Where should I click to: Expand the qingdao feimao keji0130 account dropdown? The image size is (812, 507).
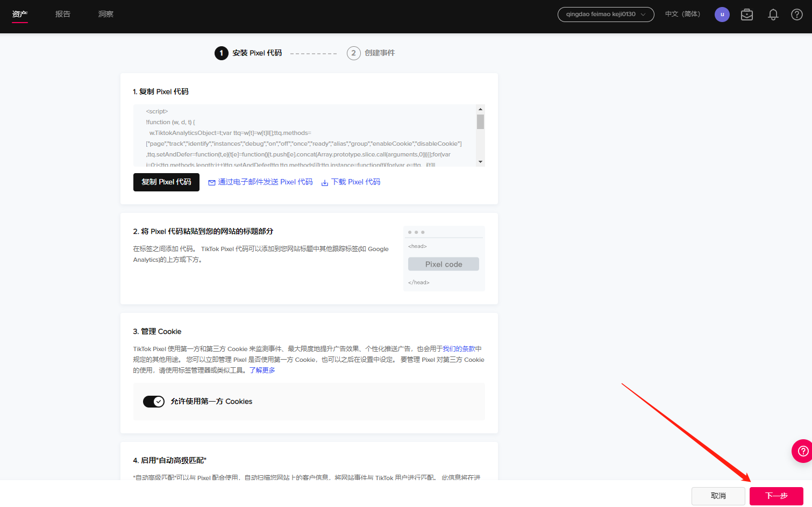(x=606, y=15)
